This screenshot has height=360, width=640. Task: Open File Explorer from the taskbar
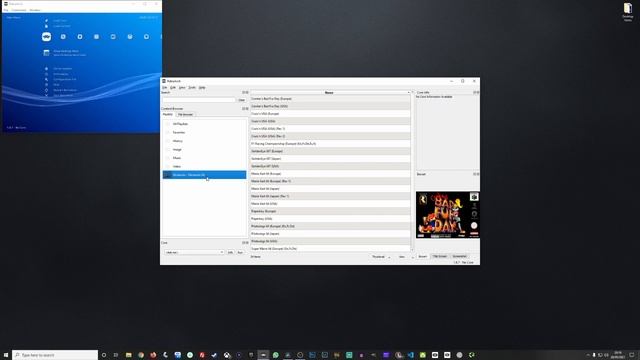pyautogui.click(x=129, y=355)
